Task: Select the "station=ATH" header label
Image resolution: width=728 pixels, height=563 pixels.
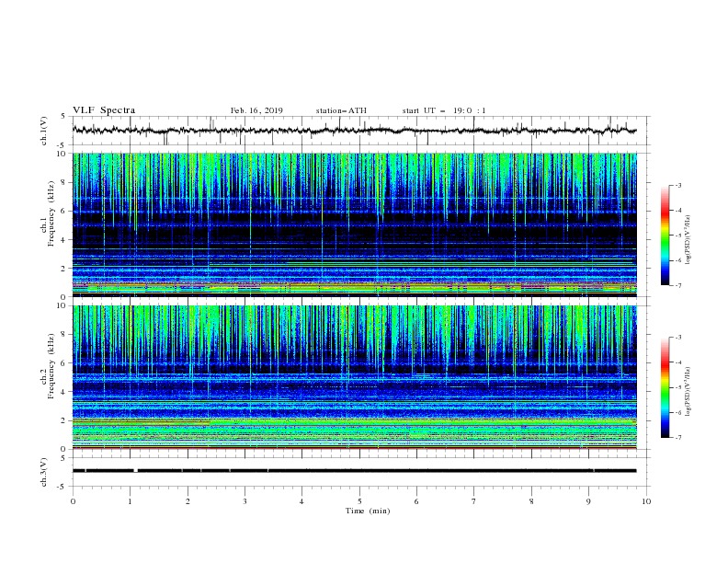Action: coord(341,110)
